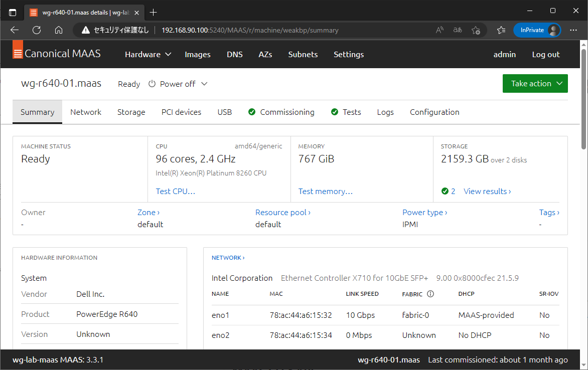Image resolution: width=588 pixels, height=370 pixels.
Task: Click the green storage check beside 2
Action: pos(444,191)
